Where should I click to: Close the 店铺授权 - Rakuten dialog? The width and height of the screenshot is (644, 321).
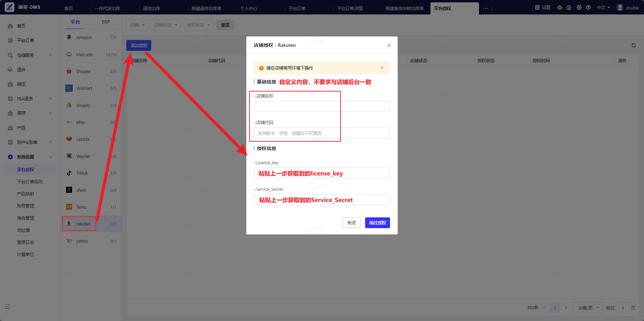[389, 45]
